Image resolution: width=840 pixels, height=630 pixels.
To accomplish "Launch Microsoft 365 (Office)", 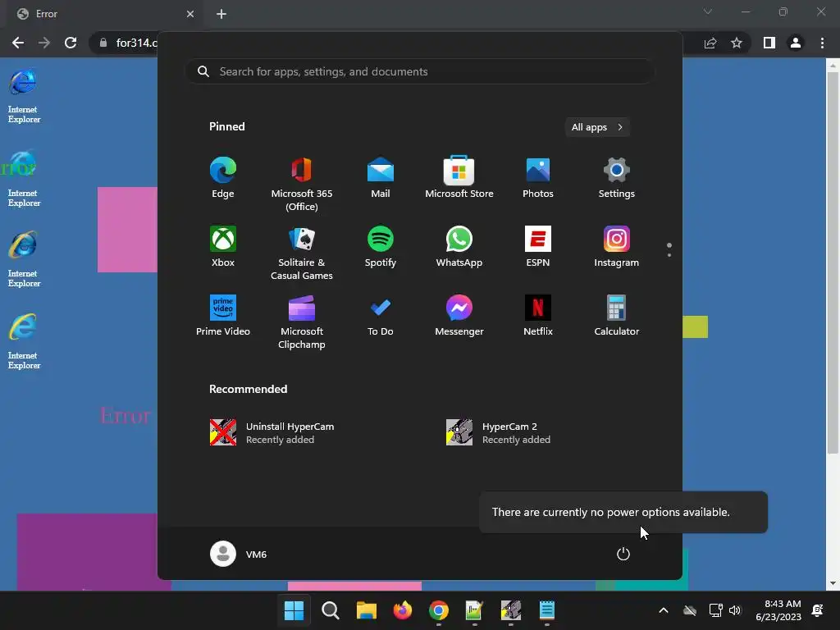I will click(302, 185).
